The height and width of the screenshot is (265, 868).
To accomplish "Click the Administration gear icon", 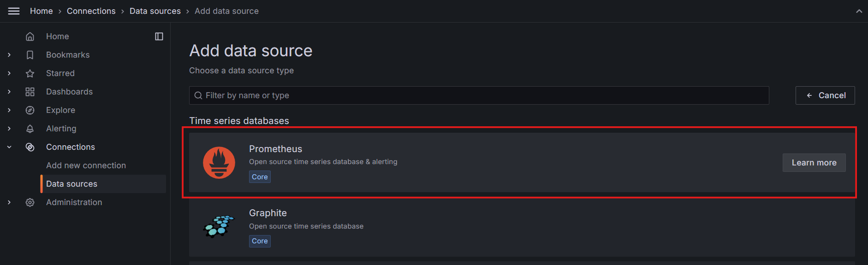I will pos(30,202).
